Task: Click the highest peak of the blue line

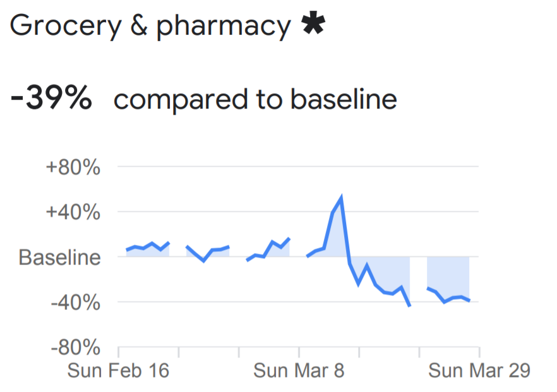Action: (x=341, y=198)
